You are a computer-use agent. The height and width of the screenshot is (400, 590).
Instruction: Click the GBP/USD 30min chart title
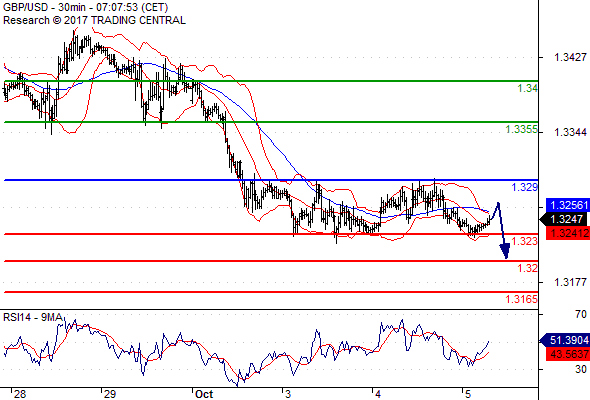[x=85, y=7]
